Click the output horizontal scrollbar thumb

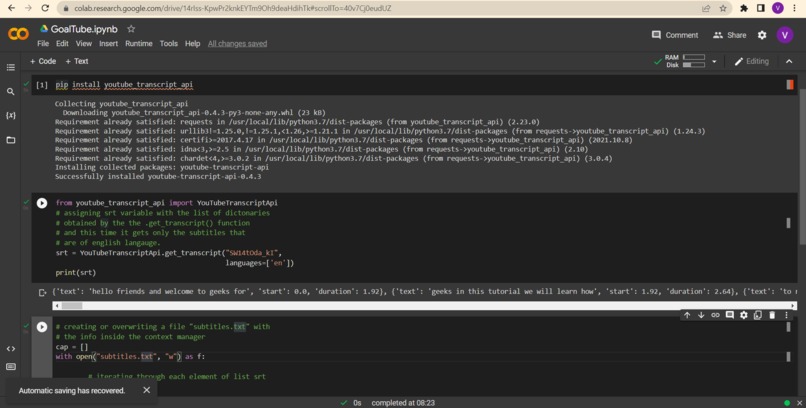pyautogui.click(x=72, y=306)
